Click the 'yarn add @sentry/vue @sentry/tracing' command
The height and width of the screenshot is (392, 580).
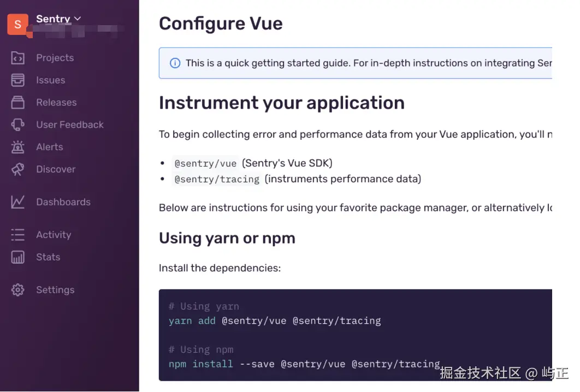click(275, 321)
